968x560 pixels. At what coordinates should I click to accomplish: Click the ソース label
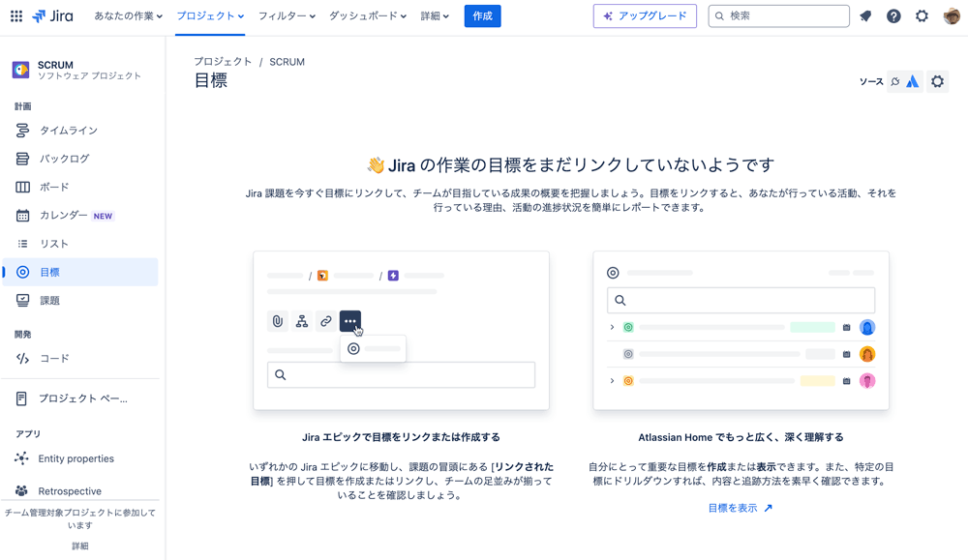871,81
